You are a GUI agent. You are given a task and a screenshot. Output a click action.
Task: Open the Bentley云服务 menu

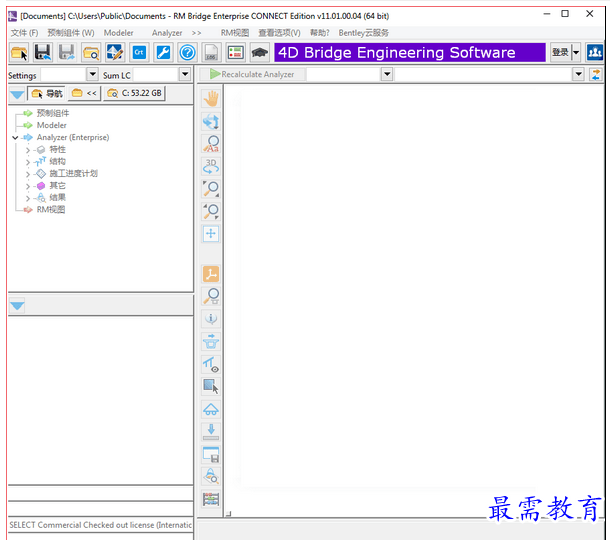coord(363,33)
